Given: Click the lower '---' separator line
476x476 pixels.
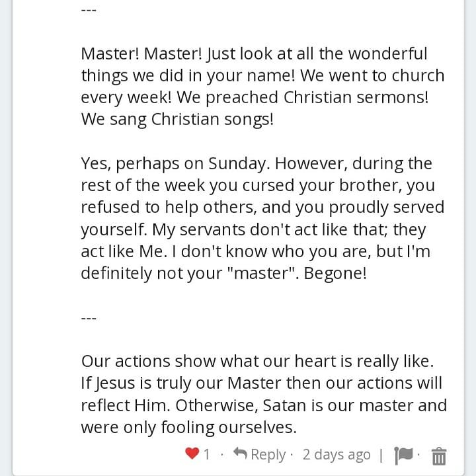Looking at the screenshot, I should coord(89,318).
